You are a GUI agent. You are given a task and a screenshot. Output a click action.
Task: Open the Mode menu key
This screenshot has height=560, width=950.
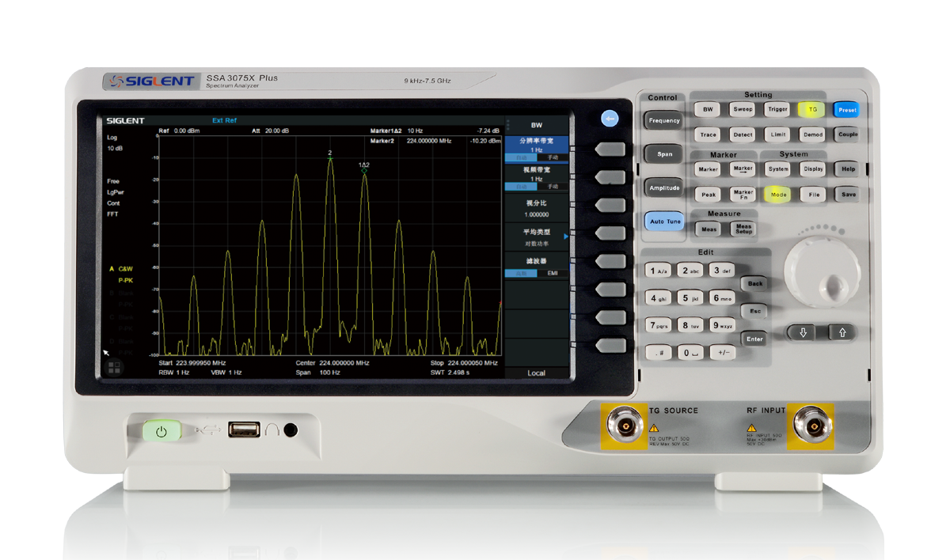[778, 194]
